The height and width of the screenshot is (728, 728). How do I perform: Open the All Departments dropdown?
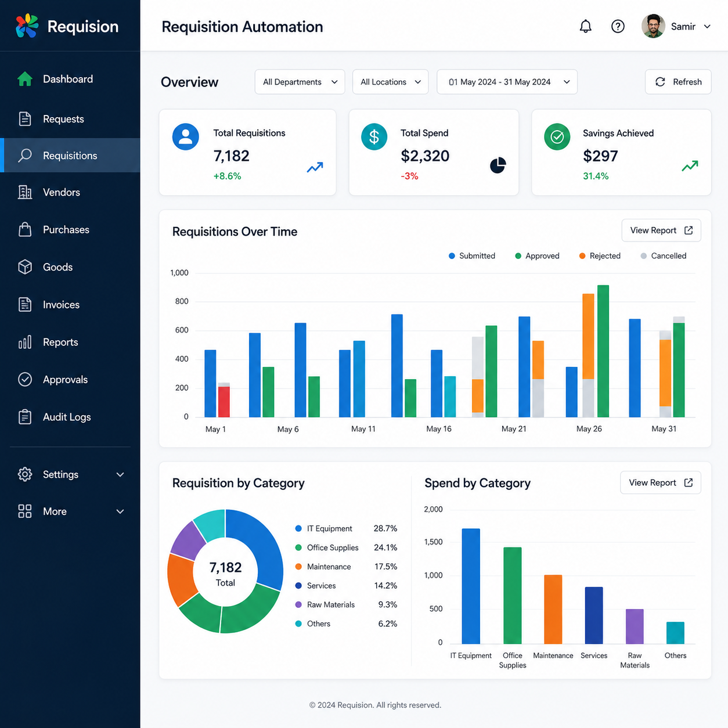tap(300, 82)
